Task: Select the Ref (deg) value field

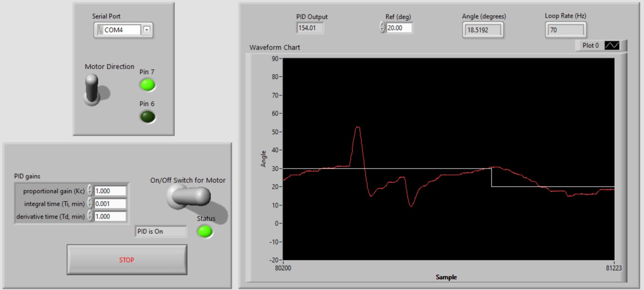Action: click(x=399, y=28)
